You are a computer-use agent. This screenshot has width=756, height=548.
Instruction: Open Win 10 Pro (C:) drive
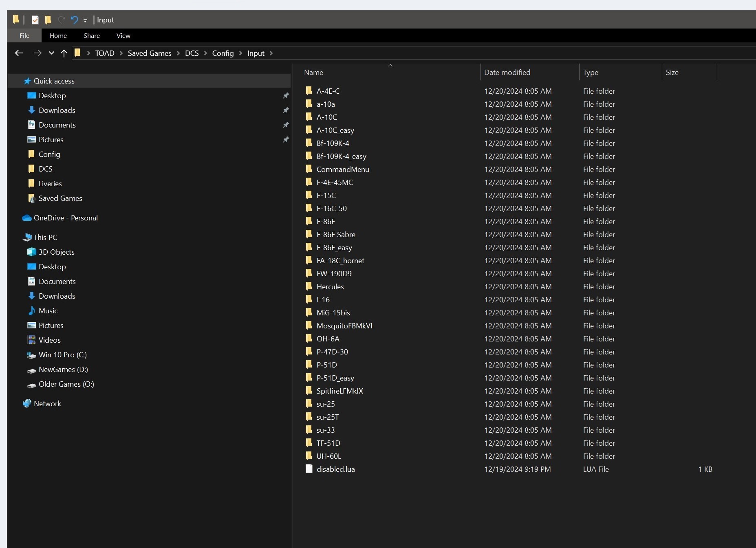tap(62, 354)
